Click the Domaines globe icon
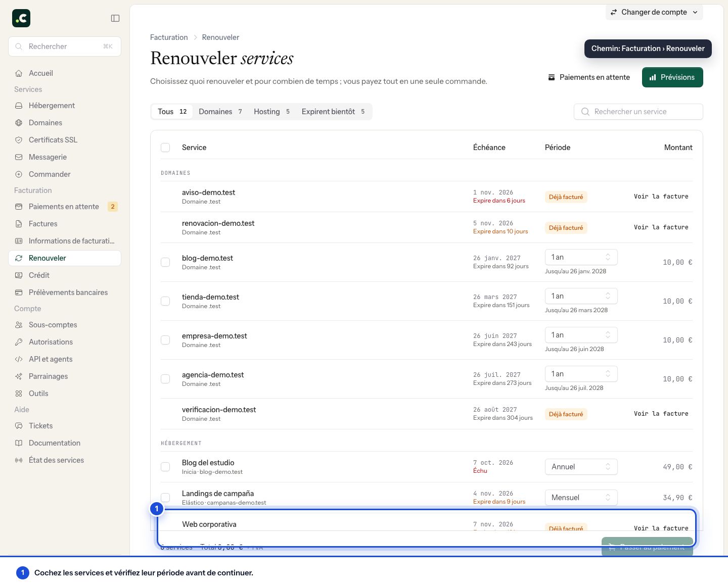728x588 pixels. [19, 123]
